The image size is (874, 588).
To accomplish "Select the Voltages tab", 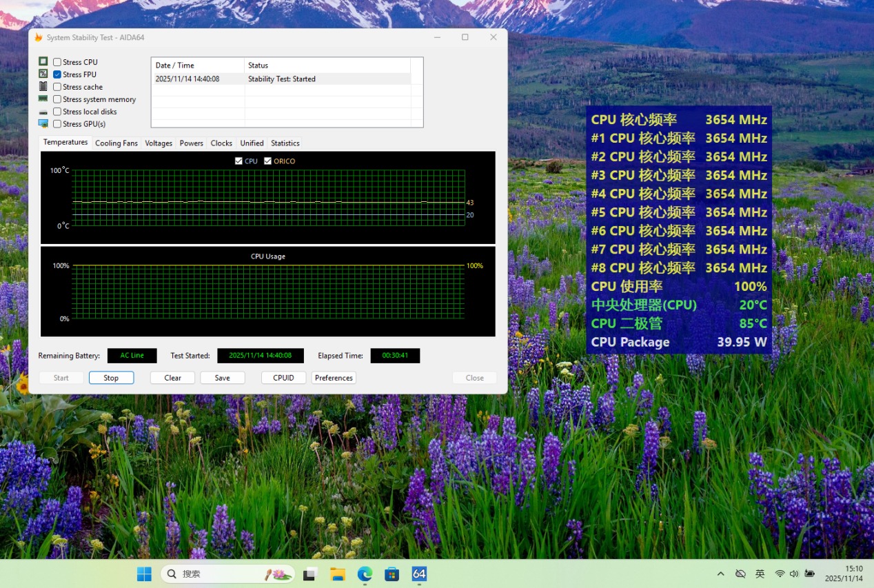I will [159, 143].
